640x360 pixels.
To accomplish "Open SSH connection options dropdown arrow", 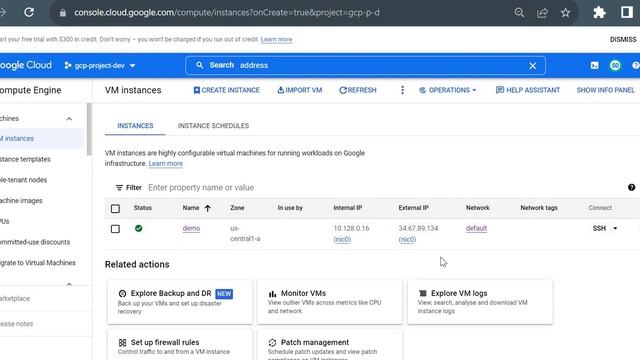I will (x=615, y=228).
